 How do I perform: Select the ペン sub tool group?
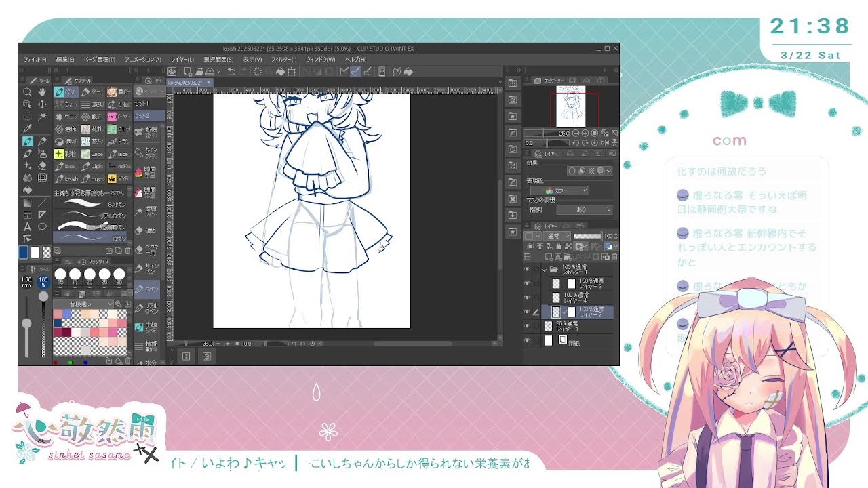[66, 91]
